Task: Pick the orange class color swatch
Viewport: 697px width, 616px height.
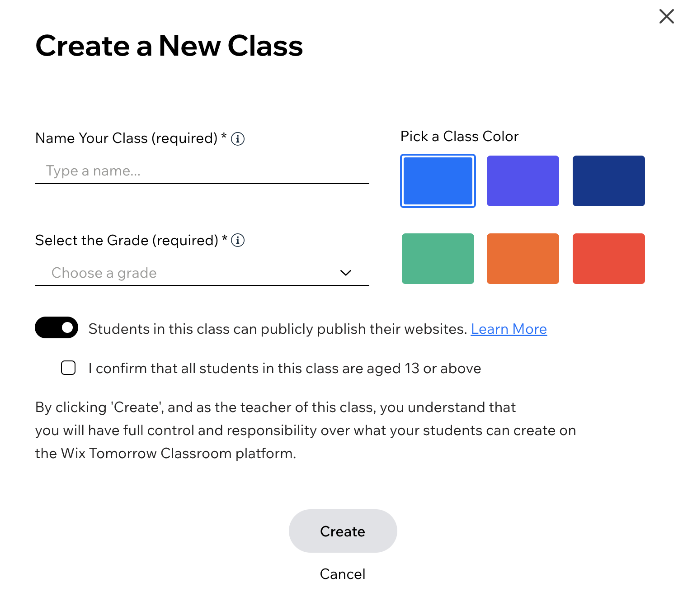Action: [523, 259]
